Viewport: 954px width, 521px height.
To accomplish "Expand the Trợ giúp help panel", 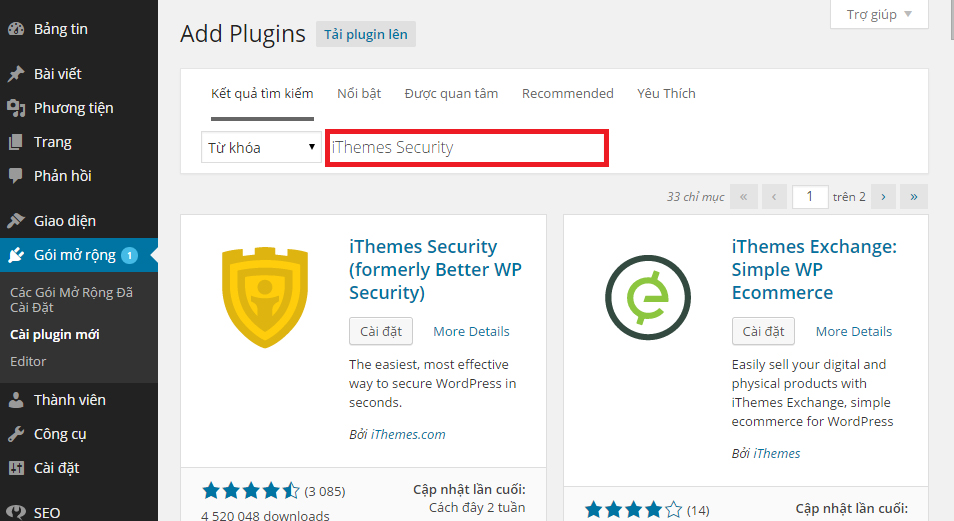I will pos(879,14).
